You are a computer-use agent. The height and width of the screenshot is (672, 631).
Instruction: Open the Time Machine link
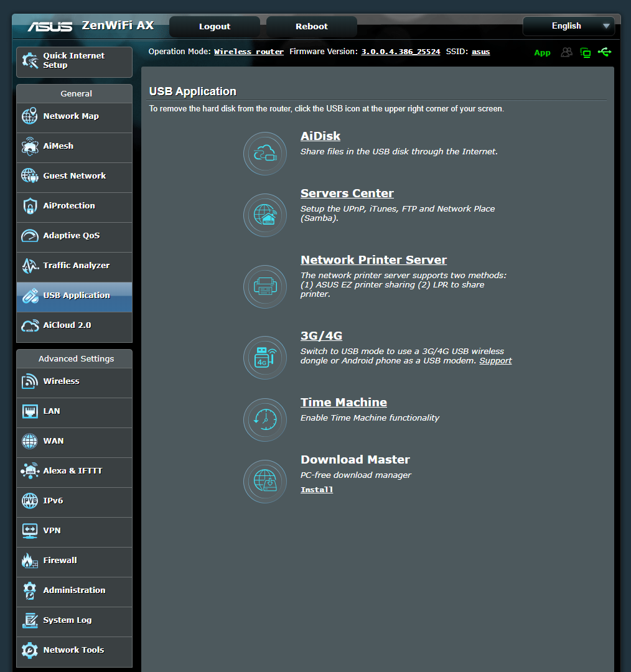[344, 402]
